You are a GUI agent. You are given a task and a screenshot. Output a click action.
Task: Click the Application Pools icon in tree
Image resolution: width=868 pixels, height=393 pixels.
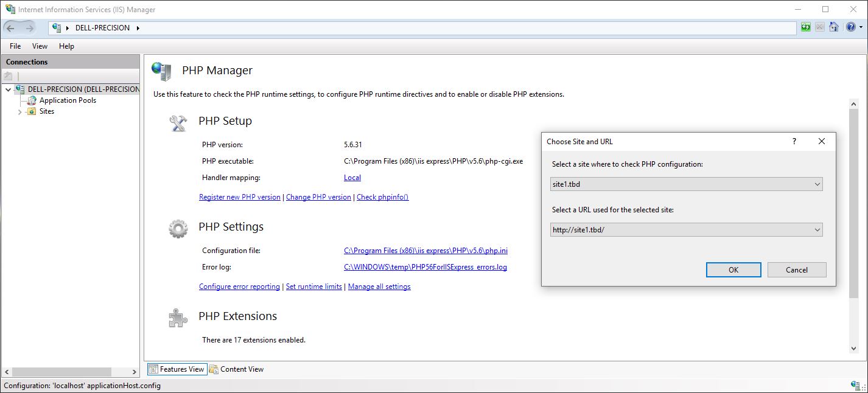pos(32,100)
